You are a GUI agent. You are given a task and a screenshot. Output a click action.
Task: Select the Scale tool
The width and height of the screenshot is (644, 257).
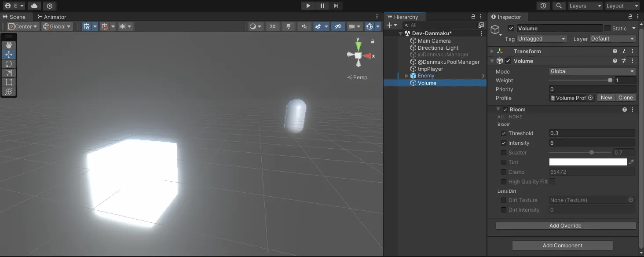(8, 73)
